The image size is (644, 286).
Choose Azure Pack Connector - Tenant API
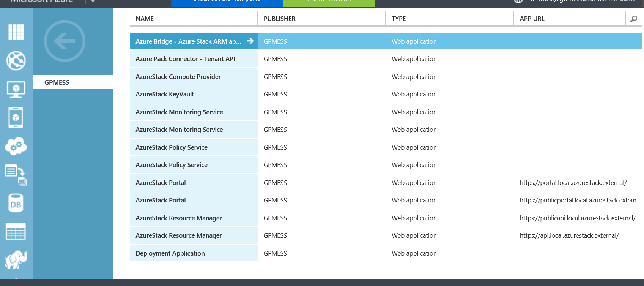coord(185,59)
